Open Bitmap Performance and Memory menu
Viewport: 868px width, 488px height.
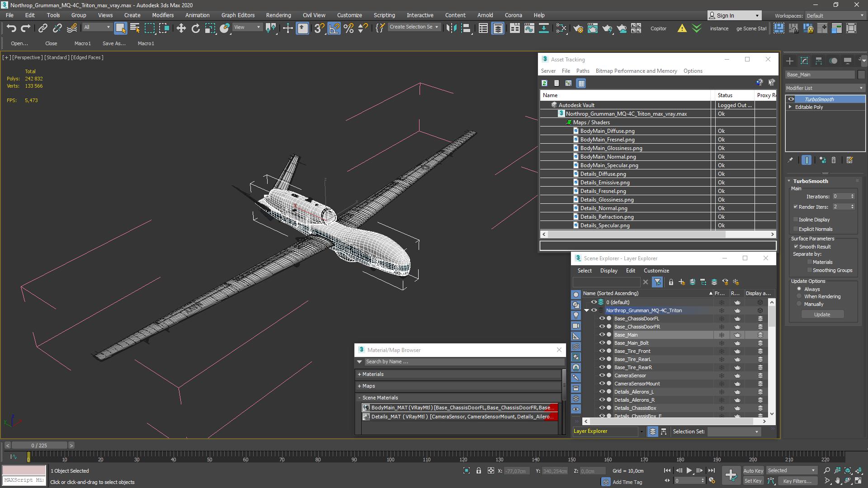pyautogui.click(x=636, y=71)
